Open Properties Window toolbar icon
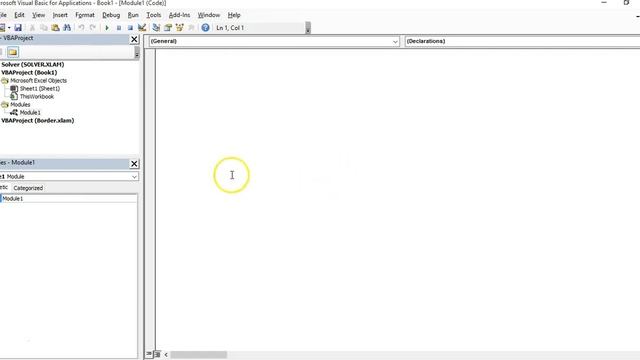The width and height of the screenshot is (640, 360). coord(168,28)
